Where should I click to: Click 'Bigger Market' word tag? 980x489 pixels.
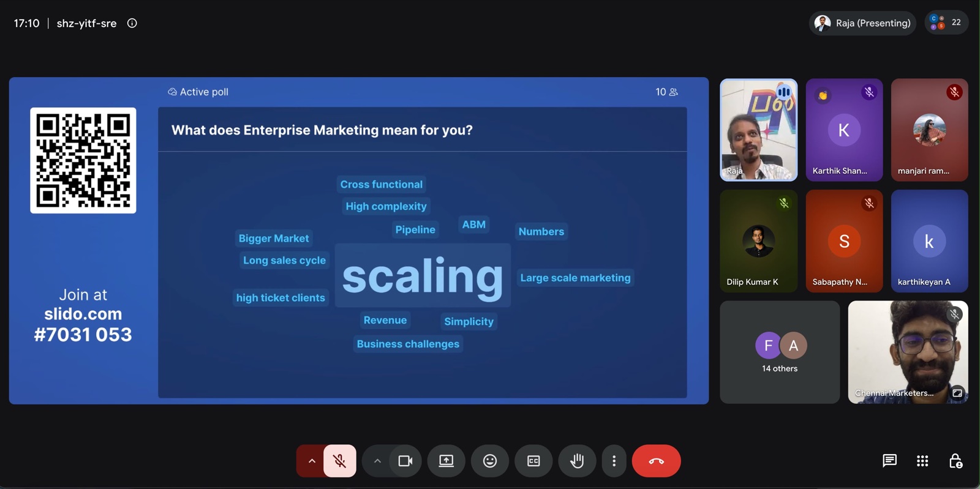coord(274,238)
